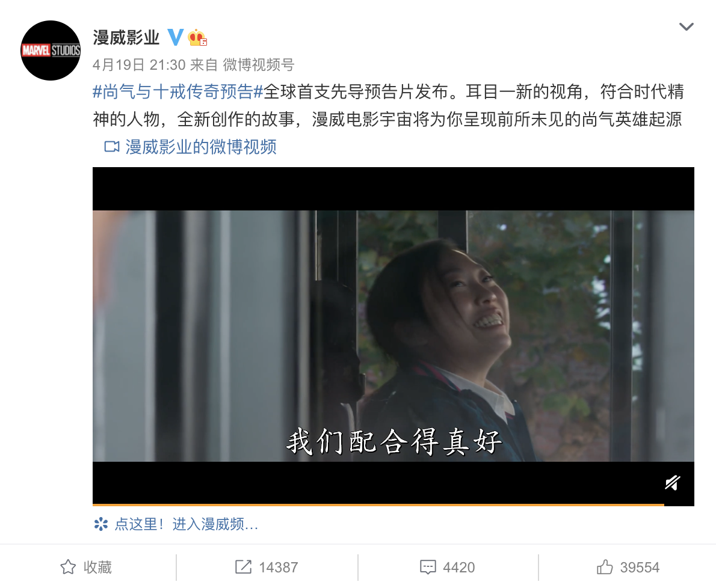
Task: Open comments via the 4420 bubble icon
Action: tap(428, 567)
